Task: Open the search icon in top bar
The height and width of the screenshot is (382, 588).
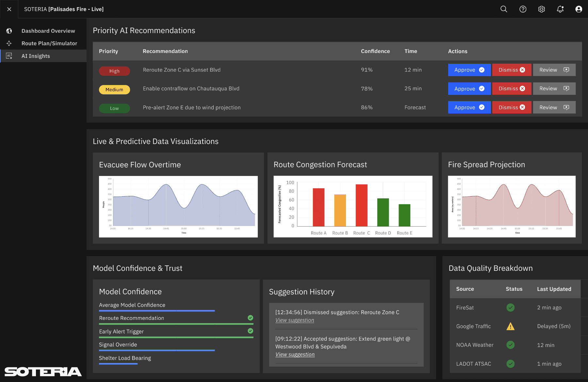Action: click(504, 9)
